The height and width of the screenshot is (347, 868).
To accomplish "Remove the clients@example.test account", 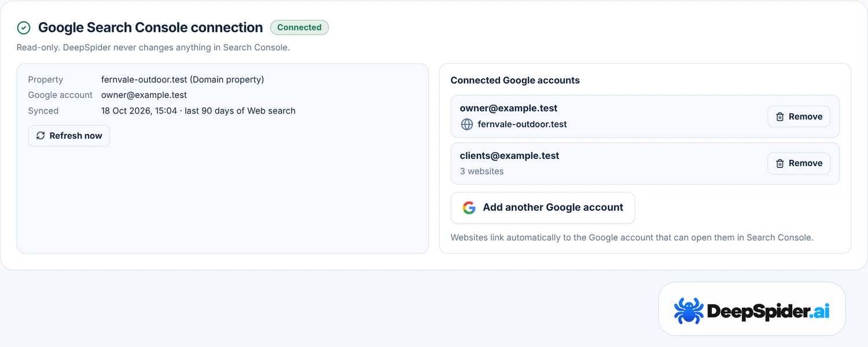I will point(799,163).
